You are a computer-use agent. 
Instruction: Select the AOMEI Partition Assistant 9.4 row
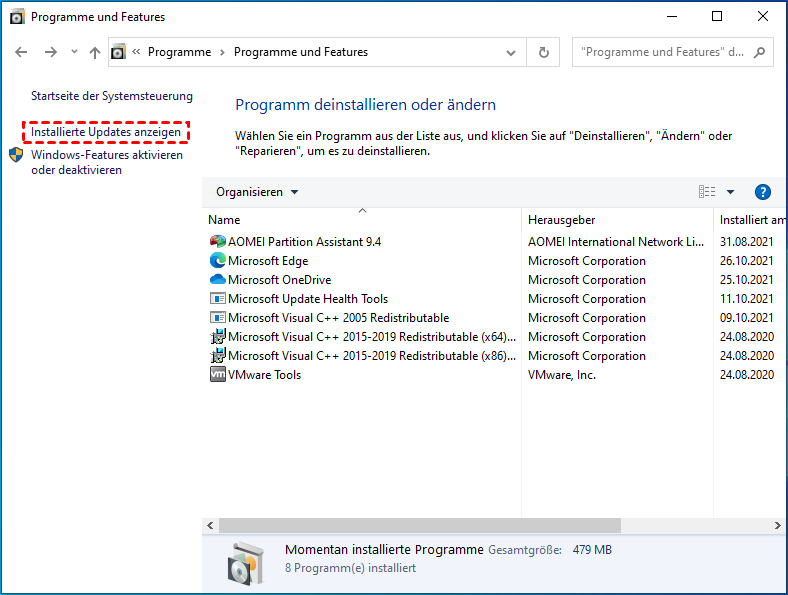[x=494, y=242]
